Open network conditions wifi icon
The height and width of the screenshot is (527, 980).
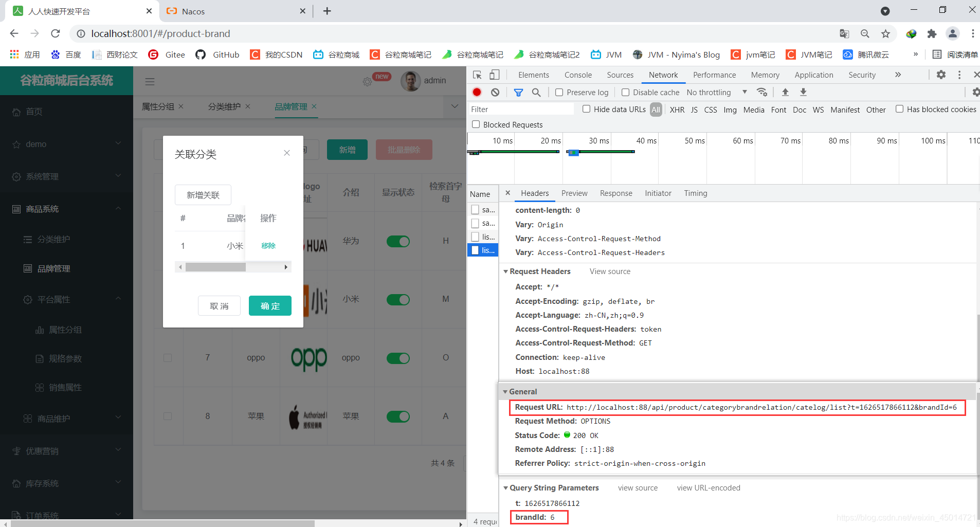(762, 92)
